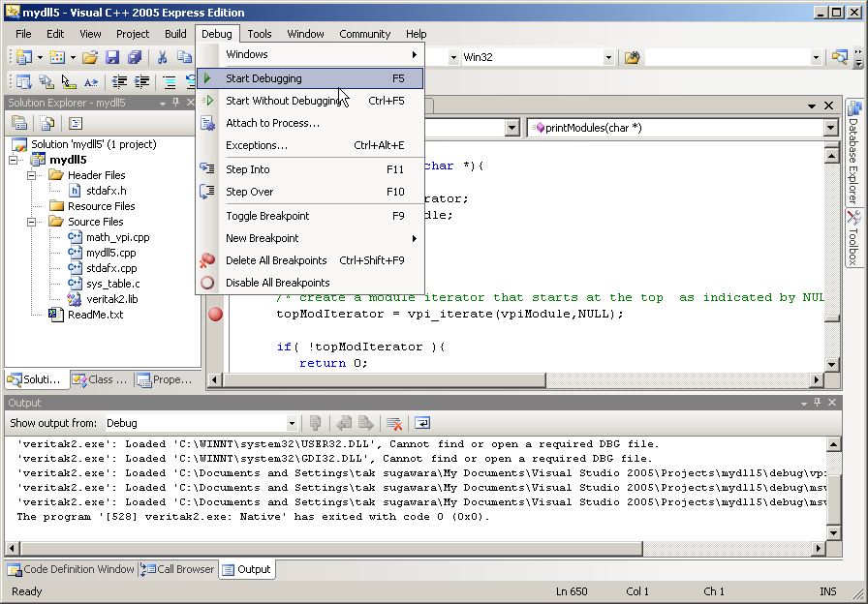This screenshot has height=604, width=868.
Task: Open Add New Item dropdown arrow
Action: [x=73, y=57]
